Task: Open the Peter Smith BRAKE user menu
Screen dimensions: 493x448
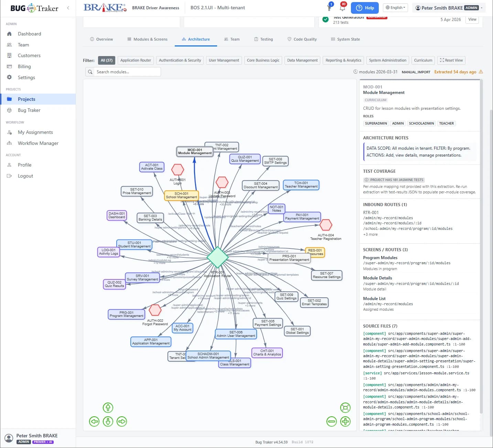Action: pos(449,8)
